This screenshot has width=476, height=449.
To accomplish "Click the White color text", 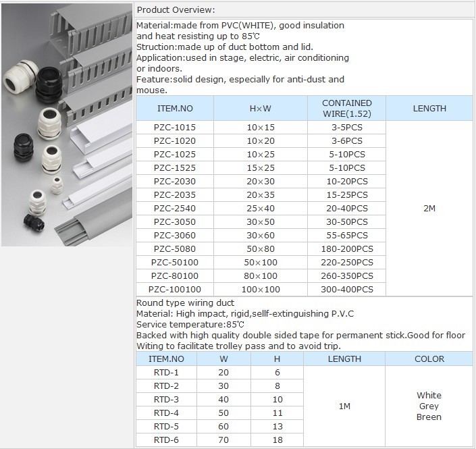I will click(429, 395).
